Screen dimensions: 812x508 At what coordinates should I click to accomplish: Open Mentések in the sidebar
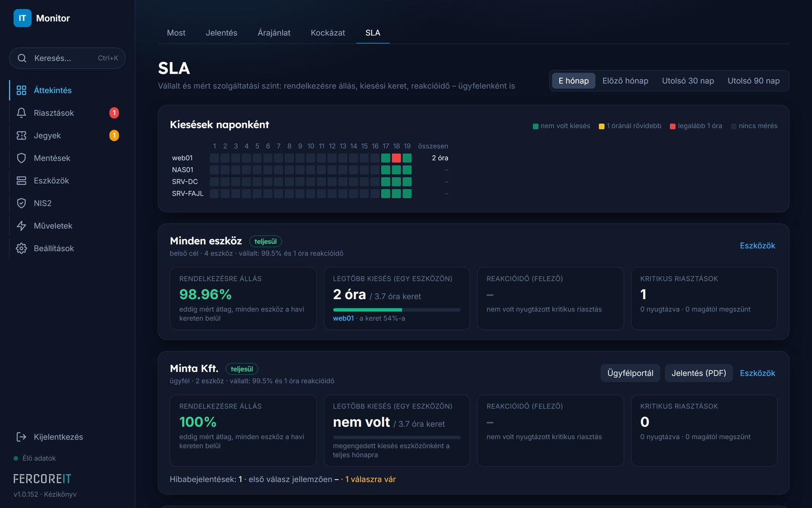[67, 158]
